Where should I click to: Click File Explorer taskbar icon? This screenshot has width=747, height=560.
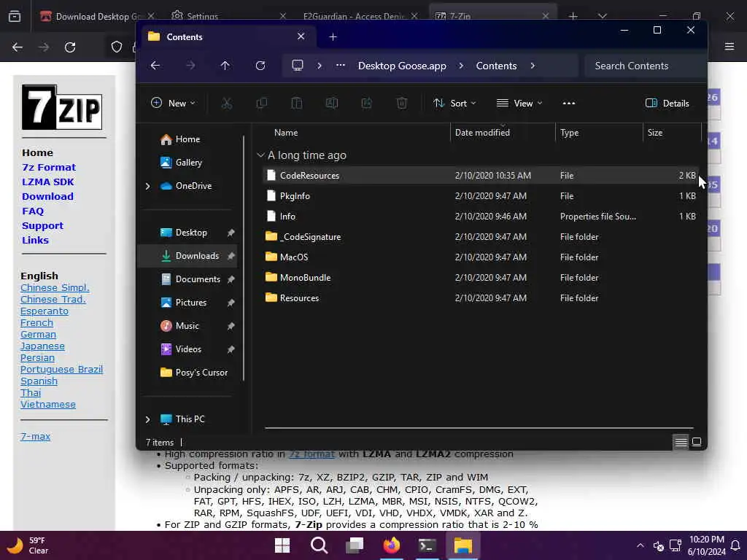tap(463, 545)
